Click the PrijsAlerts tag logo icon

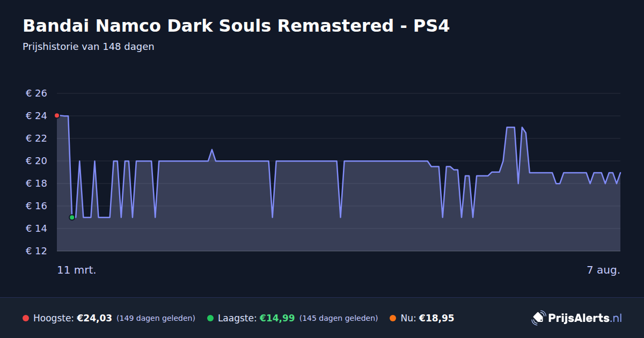[538, 318]
